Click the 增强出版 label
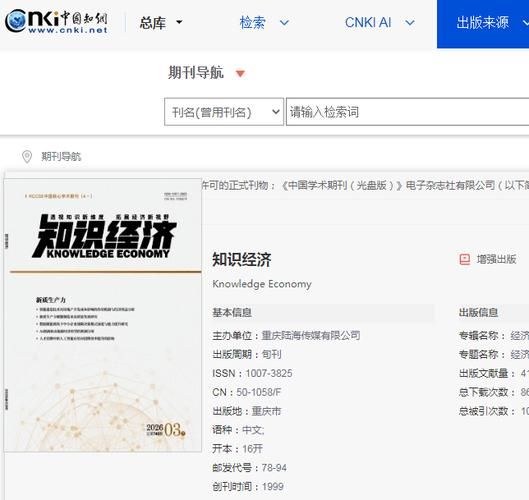529x500 pixels. 496,259
